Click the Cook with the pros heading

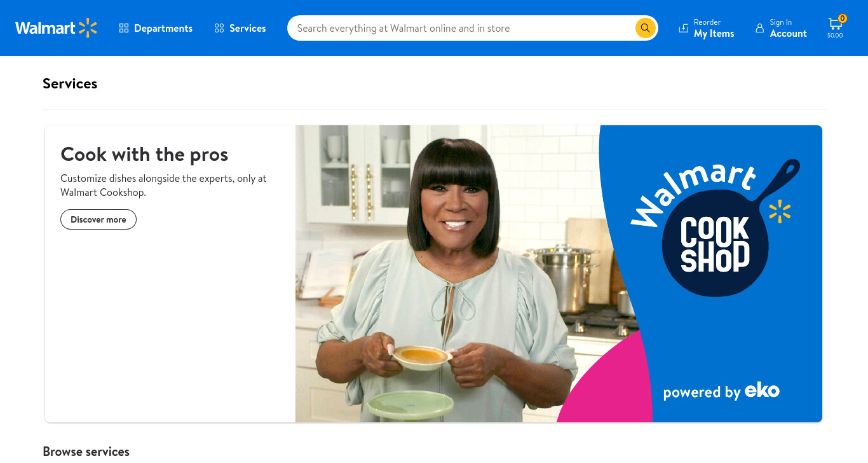144,154
